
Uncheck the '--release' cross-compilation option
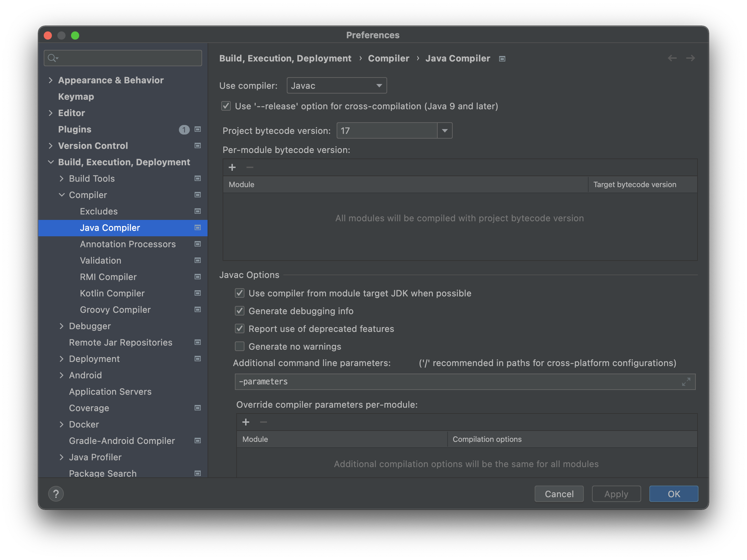pos(226,106)
